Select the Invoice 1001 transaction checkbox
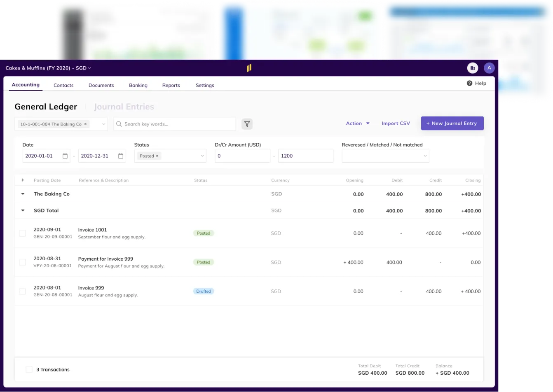The height and width of the screenshot is (392, 553). [22, 233]
